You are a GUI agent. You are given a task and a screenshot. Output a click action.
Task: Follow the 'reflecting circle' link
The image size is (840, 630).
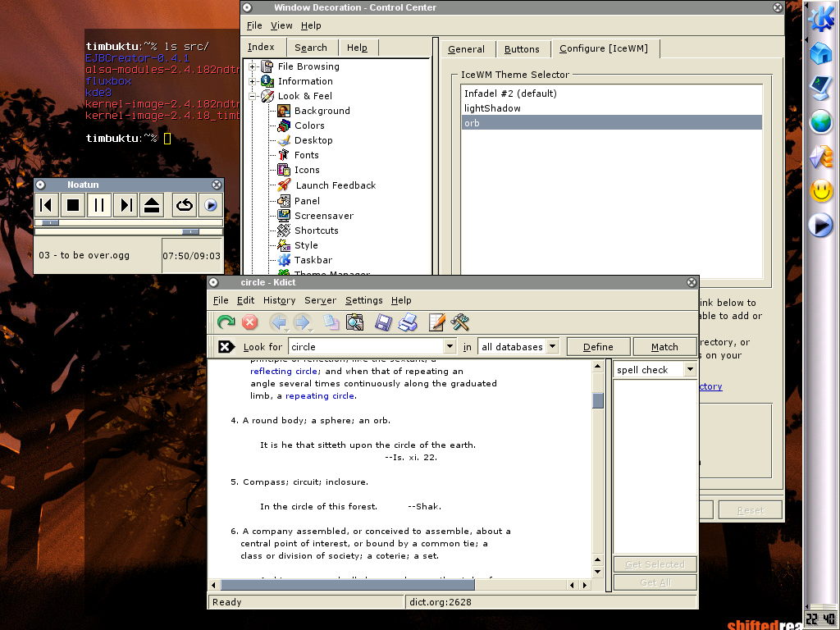(x=285, y=371)
